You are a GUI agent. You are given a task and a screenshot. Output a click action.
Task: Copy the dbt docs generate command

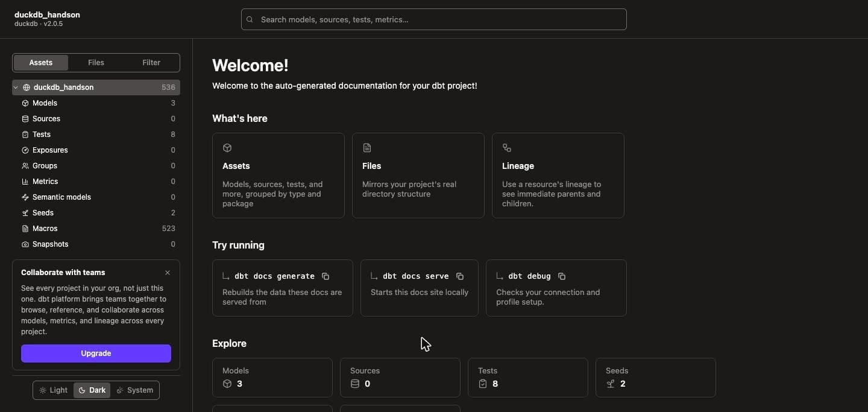coord(325,276)
